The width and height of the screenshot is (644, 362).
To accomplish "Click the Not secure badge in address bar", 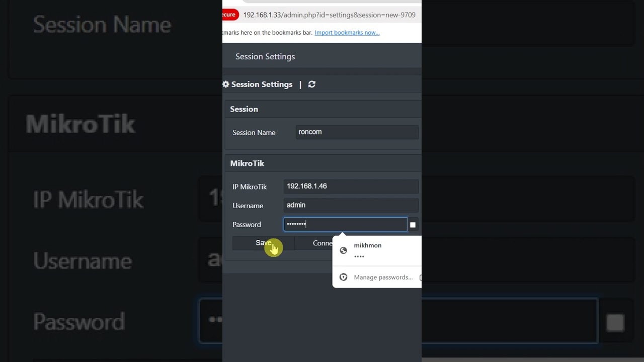I will click(x=230, y=15).
